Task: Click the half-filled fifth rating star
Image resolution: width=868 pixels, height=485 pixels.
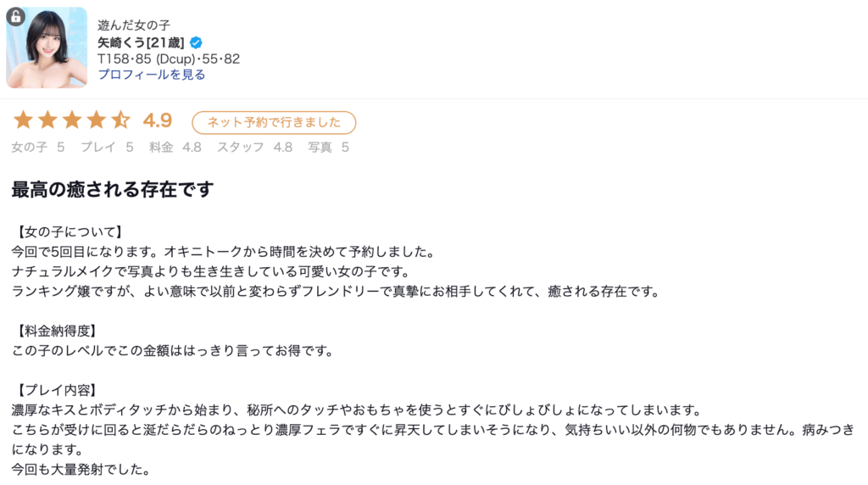Action: pyautogui.click(x=121, y=120)
